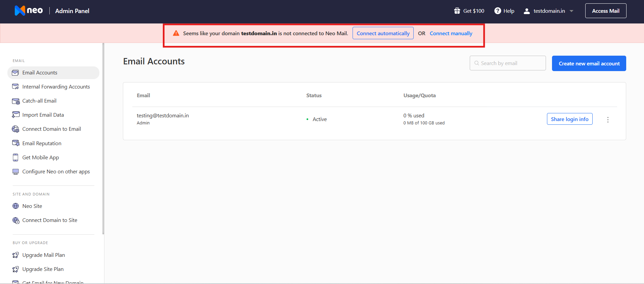Click the Catch-all Email icon
Viewport: 644px width, 284px height.
16,101
